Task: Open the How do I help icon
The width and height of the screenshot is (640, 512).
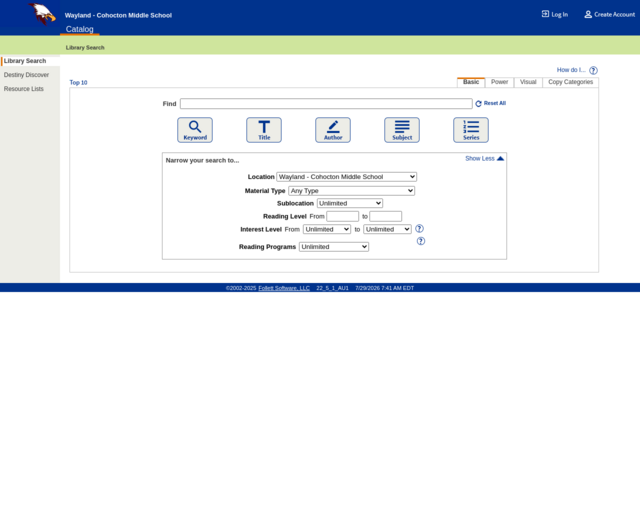Action: click(x=593, y=70)
